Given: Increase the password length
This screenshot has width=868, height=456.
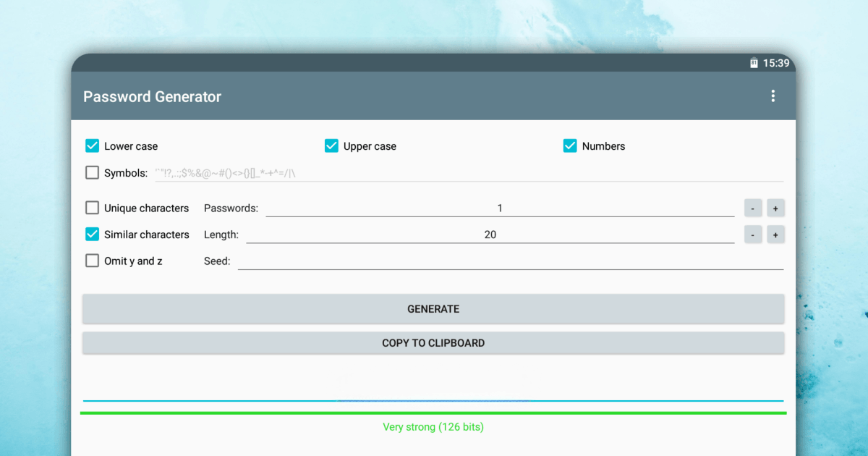Looking at the screenshot, I should tap(775, 234).
